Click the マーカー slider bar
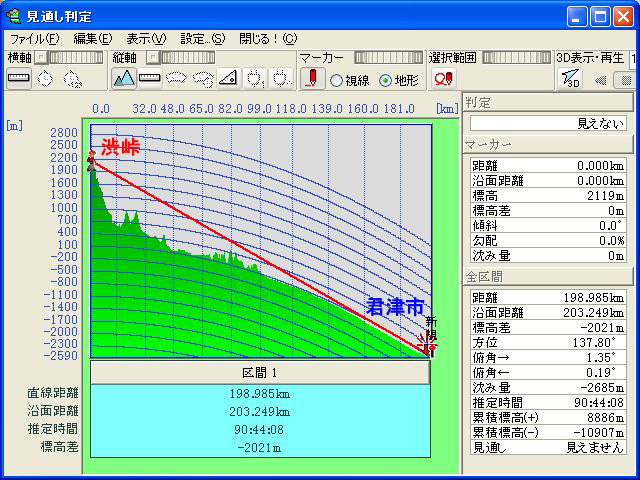Viewport: 640px width, 480px height. coord(389,58)
